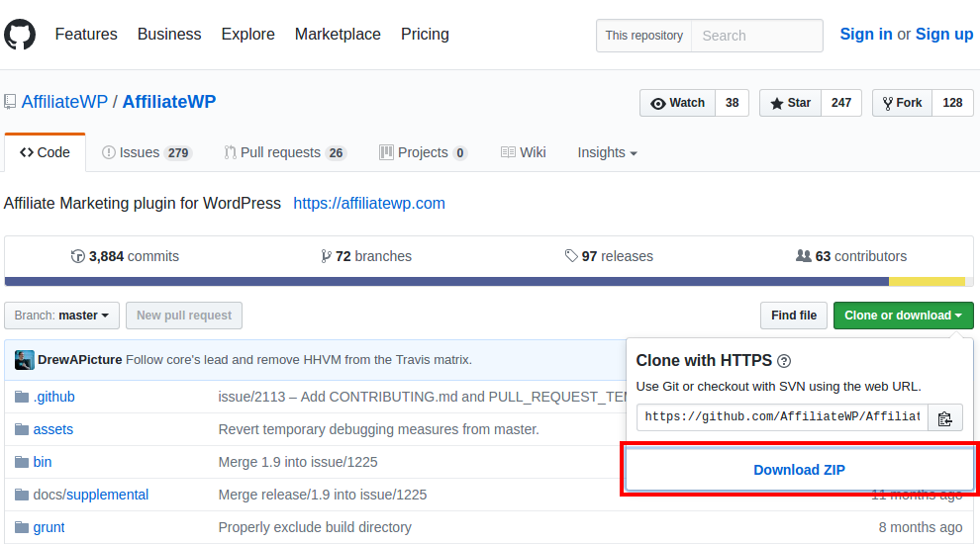The image size is (980, 544).
Task: Open the Projects tab
Action: [x=423, y=152]
